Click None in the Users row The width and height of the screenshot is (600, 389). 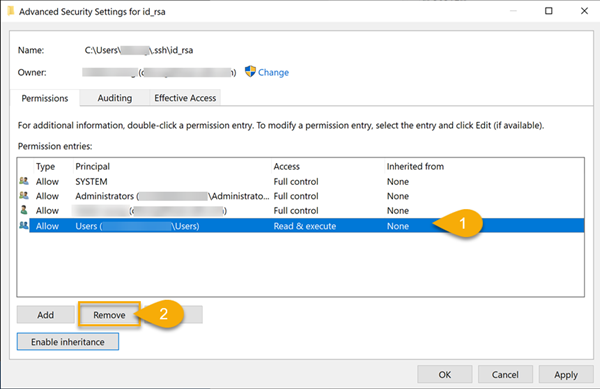pos(398,226)
